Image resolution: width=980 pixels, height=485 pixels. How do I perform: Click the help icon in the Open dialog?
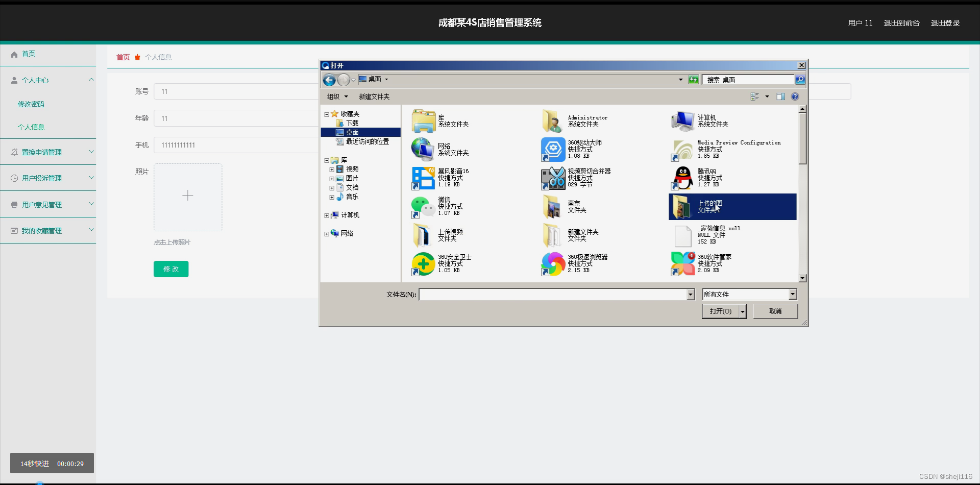[x=795, y=96]
